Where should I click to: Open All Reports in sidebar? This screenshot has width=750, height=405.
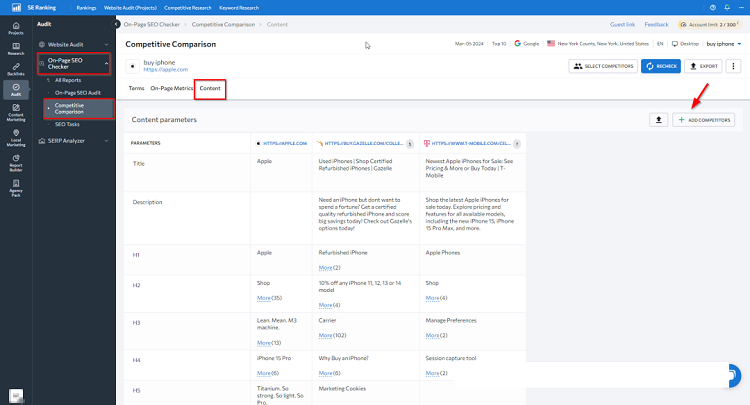68,80
